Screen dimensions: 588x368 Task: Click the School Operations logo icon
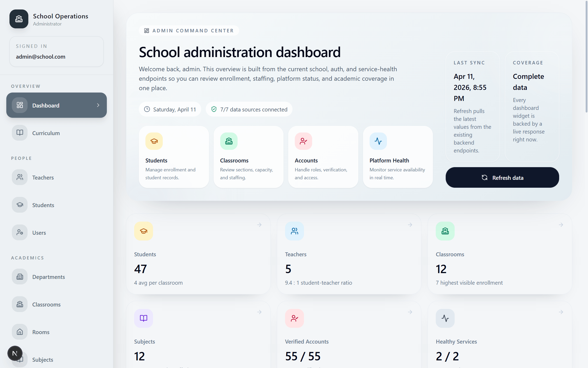pos(19,19)
